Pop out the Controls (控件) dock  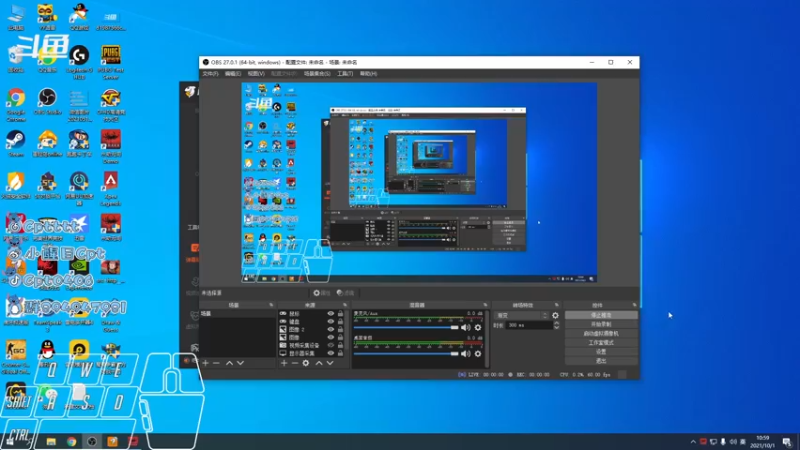635,305
